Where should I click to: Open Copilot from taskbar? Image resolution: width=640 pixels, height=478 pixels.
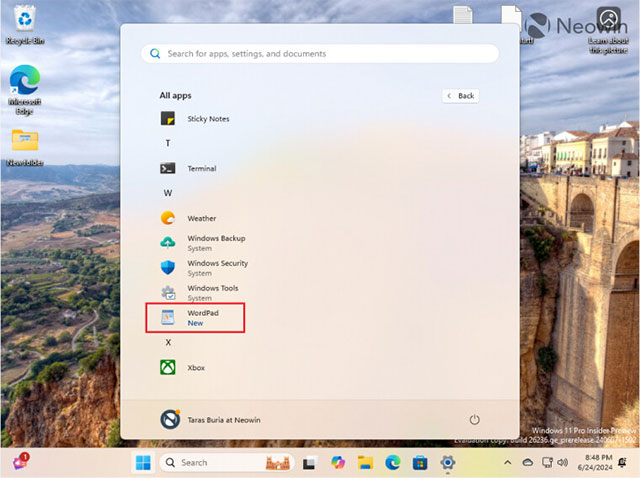pos(338,462)
